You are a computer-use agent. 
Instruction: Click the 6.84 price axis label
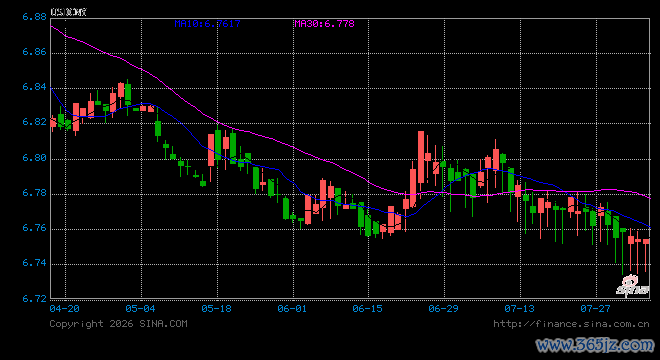pyautogui.click(x=34, y=87)
